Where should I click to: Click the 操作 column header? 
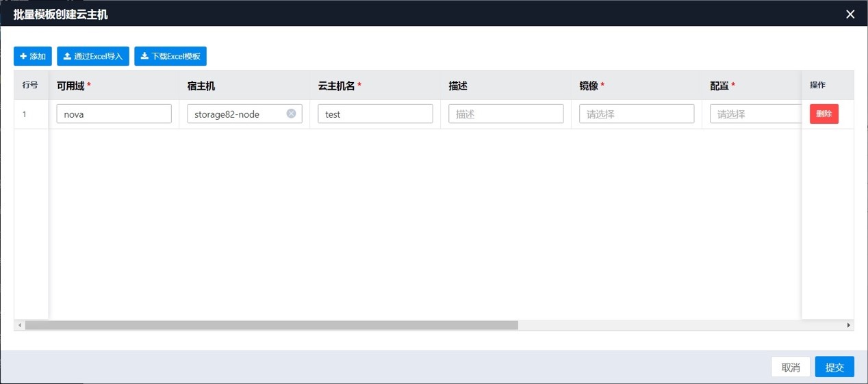[x=828, y=85]
